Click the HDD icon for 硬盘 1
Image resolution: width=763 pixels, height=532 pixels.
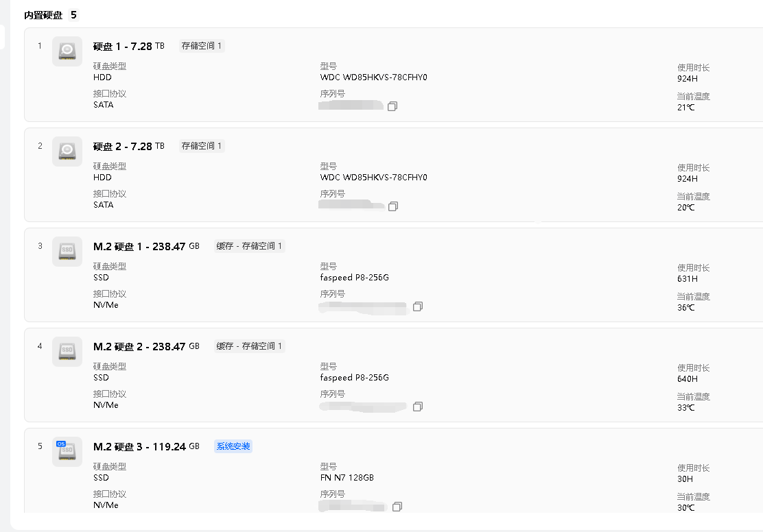pos(67,51)
